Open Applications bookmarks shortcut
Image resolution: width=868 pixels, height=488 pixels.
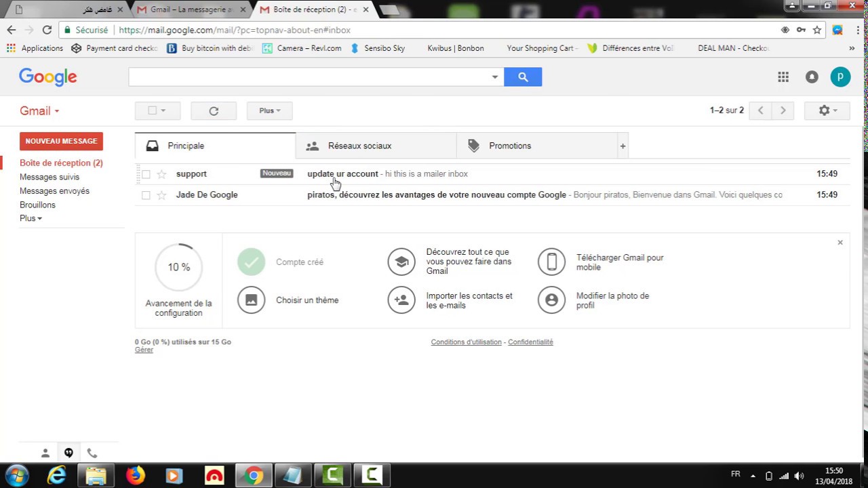coord(35,48)
